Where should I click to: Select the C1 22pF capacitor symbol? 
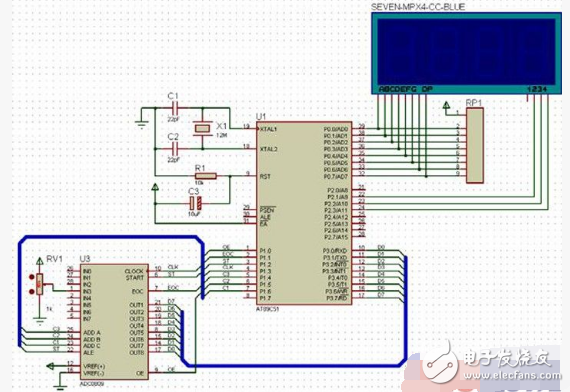tap(175, 108)
